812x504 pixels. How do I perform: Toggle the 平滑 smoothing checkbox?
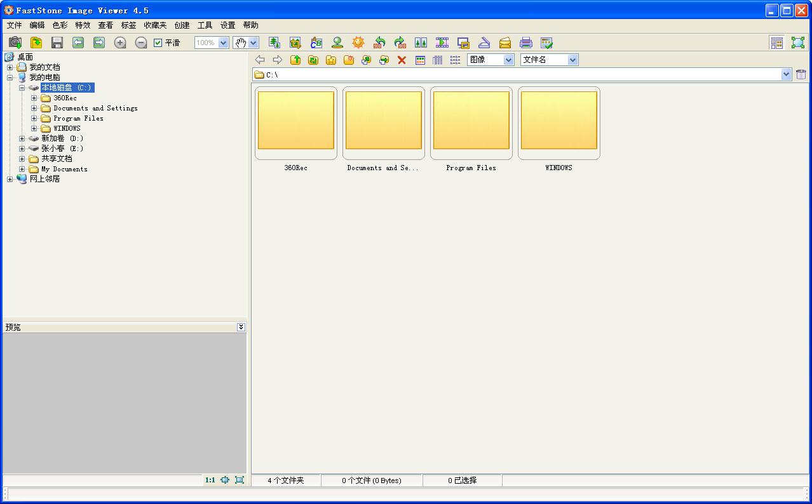(x=158, y=43)
